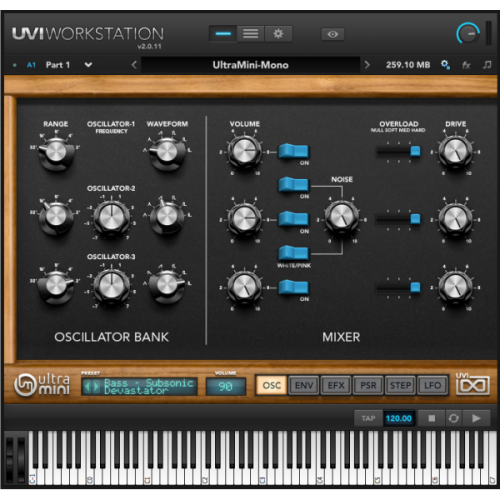Click Oscillator-1 Waveform knob

click(x=167, y=152)
